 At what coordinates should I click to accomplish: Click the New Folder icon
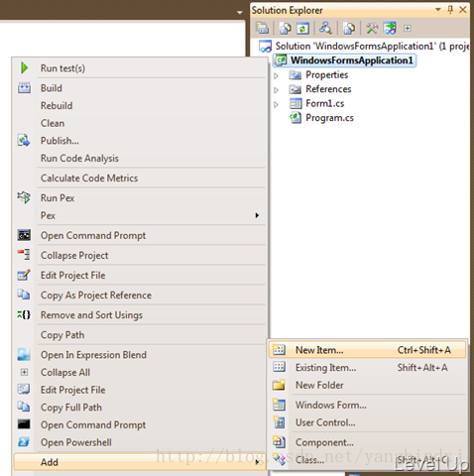[x=279, y=385]
